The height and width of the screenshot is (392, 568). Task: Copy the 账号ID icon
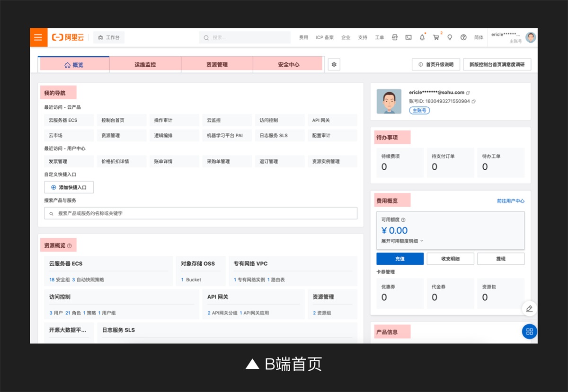473,101
